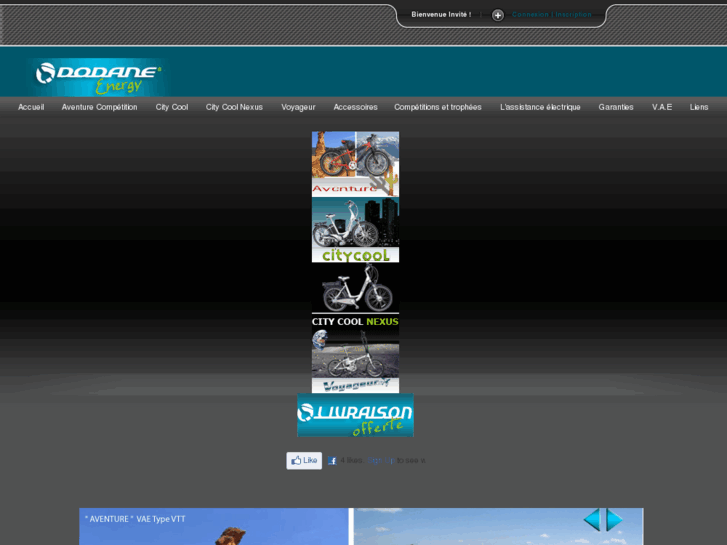Click the slideshow next right arrow

614,519
